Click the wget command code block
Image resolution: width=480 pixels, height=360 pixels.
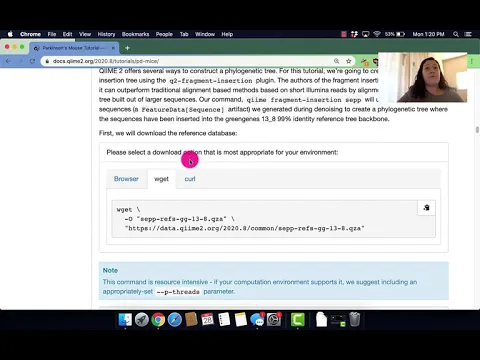274,219
